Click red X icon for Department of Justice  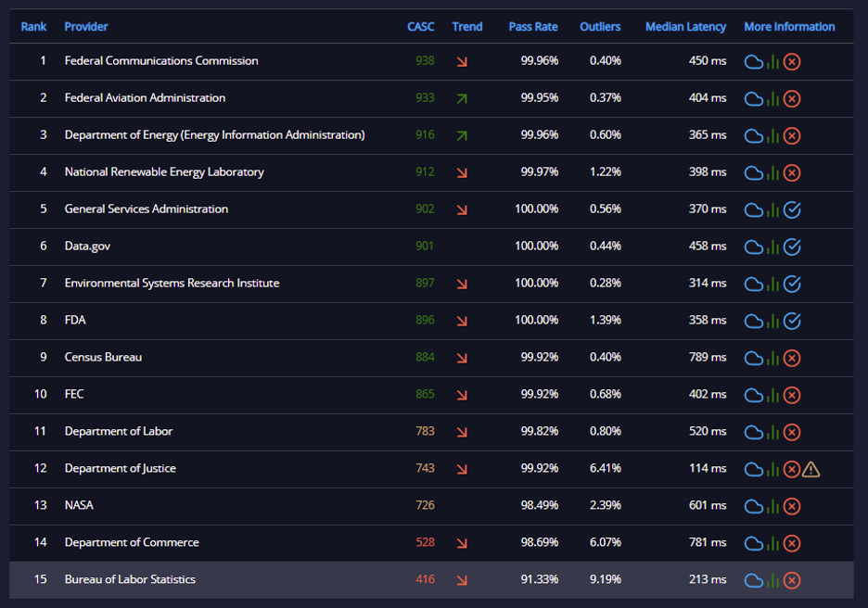(792, 470)
